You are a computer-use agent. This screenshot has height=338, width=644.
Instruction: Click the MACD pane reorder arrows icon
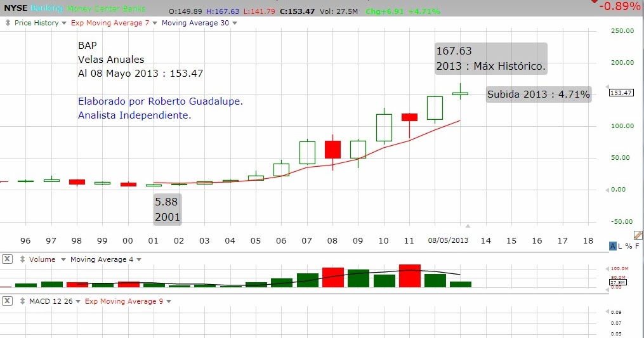(x=23, y=301)
